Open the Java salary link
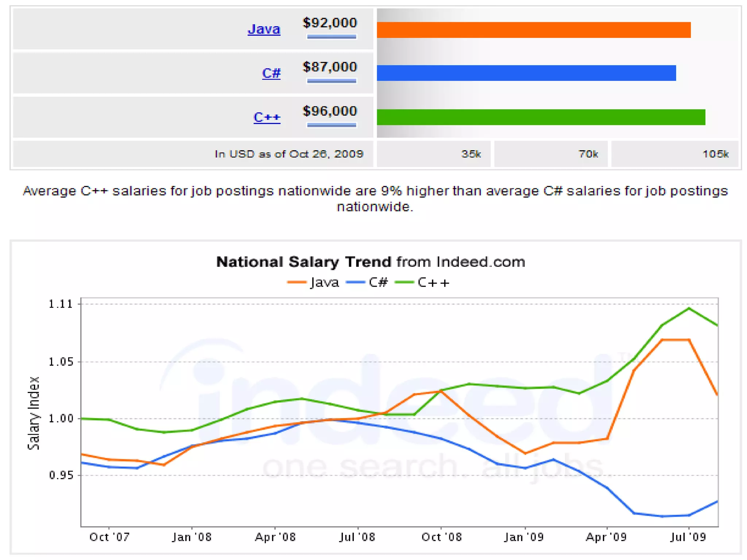Image resolution: width=747 pixels, height=560 pixels. [264, 29]
